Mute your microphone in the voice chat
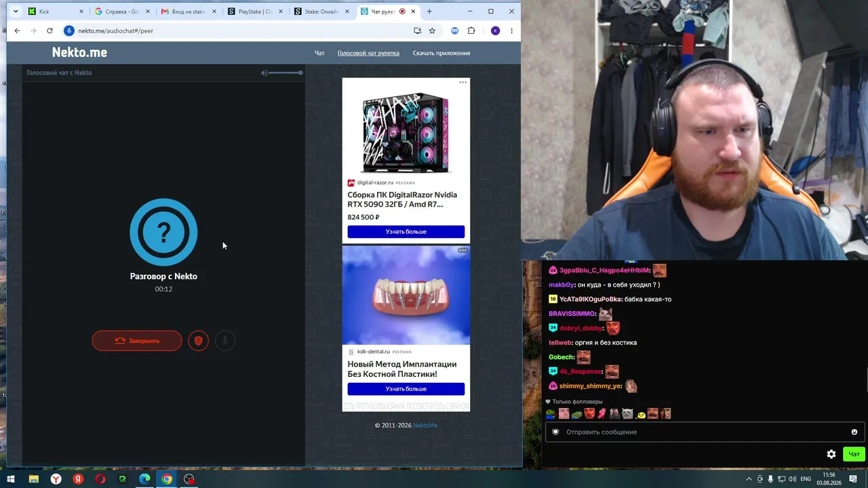868x488 pixels. (225, 340)
